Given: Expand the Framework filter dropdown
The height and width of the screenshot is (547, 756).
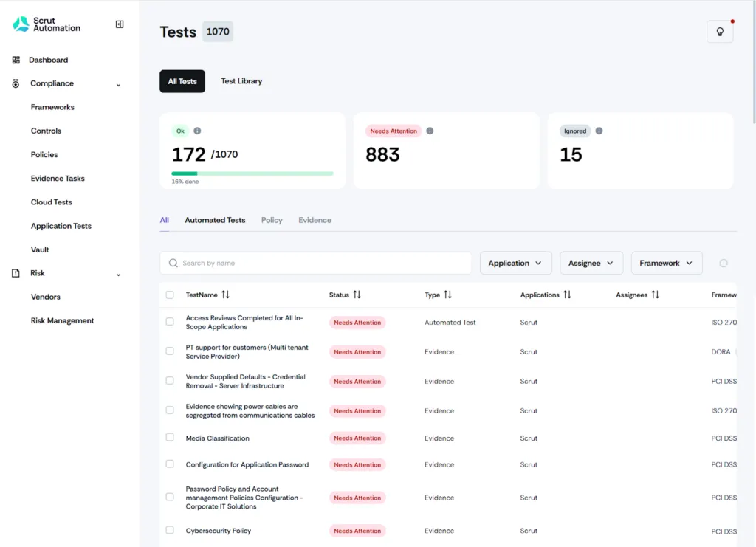Looking at the screenshot, I should [x=666, y=262].
